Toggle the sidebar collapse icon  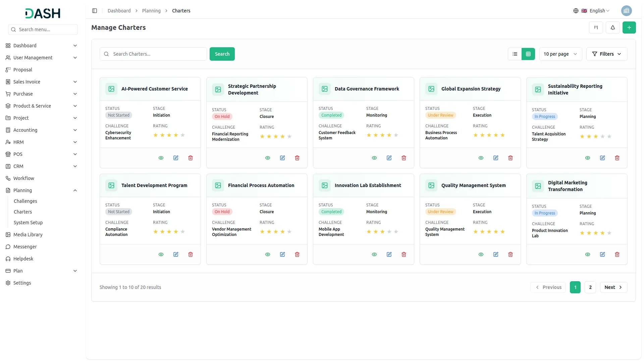click(x=95, y=11)
